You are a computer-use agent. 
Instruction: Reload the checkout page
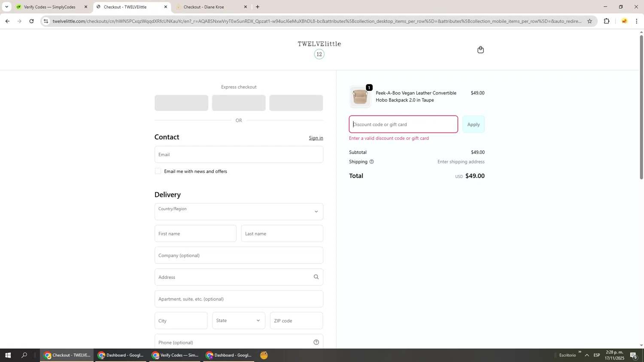(x=31, y=21)
